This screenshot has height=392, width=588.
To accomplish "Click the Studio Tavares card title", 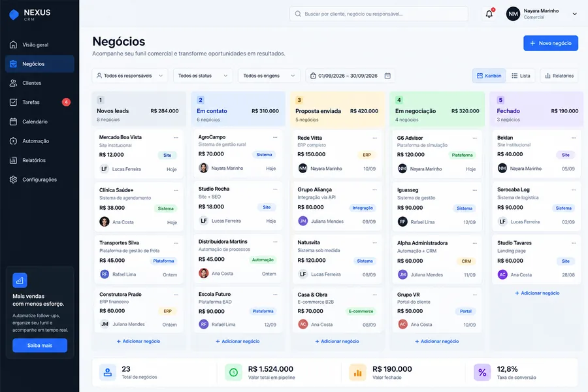I will click(514, 242).
